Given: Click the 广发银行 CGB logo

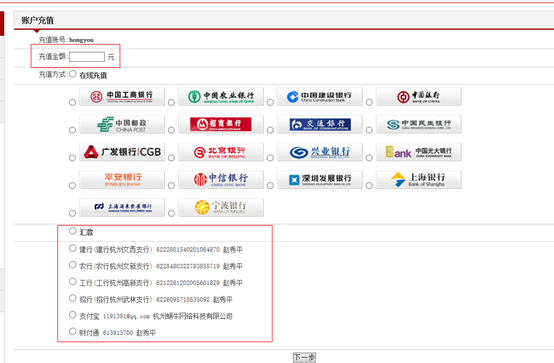Looking at the screenshot, I should 122,152.
